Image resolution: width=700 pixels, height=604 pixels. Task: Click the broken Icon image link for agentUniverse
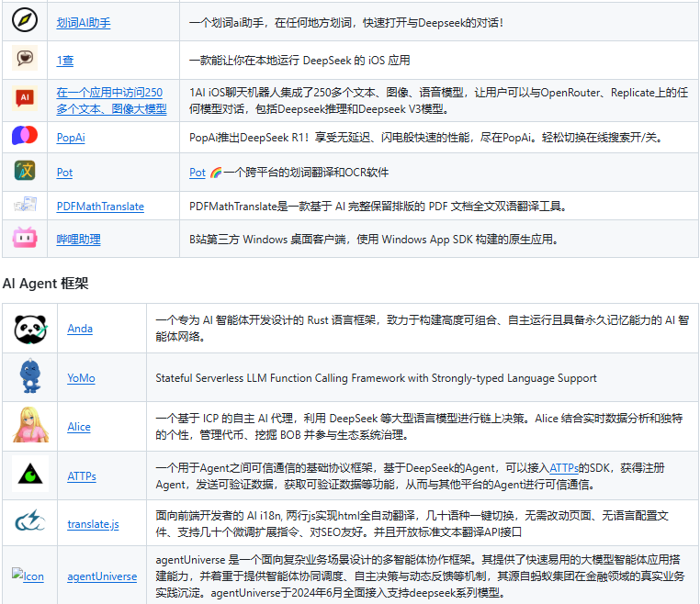(28, 576)
